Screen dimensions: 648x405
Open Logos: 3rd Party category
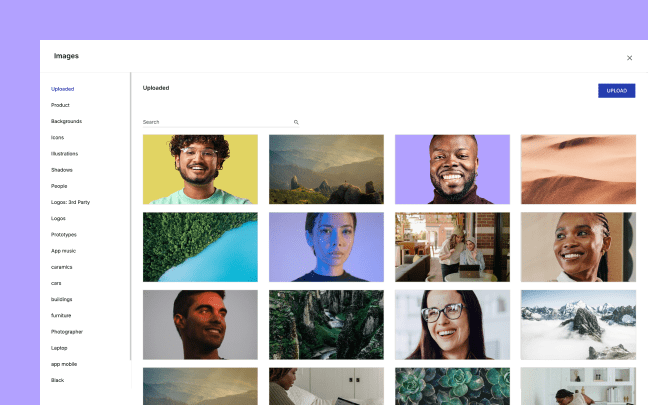[x=70, y=202]
